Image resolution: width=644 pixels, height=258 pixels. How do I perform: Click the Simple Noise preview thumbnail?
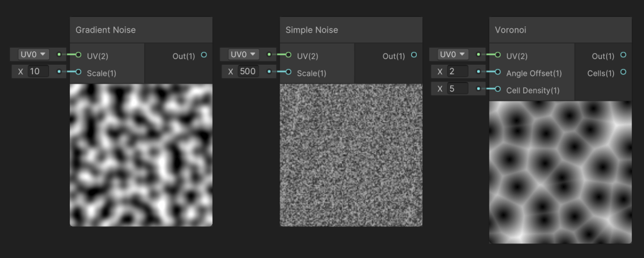coord(351,155)
